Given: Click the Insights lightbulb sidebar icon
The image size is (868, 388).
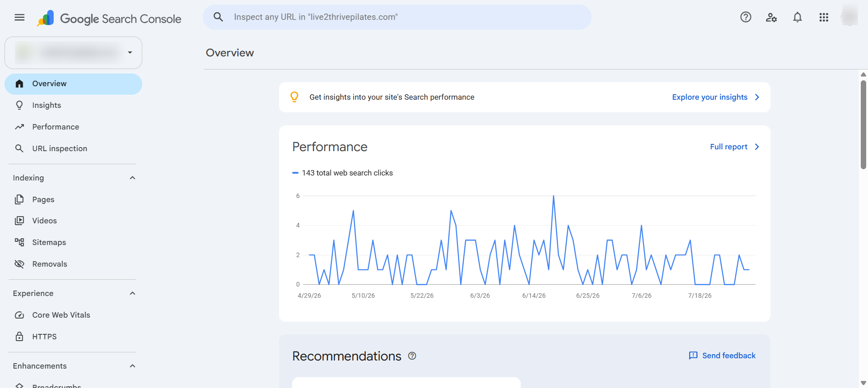Looking at the screenshot, I should (19, 105).
